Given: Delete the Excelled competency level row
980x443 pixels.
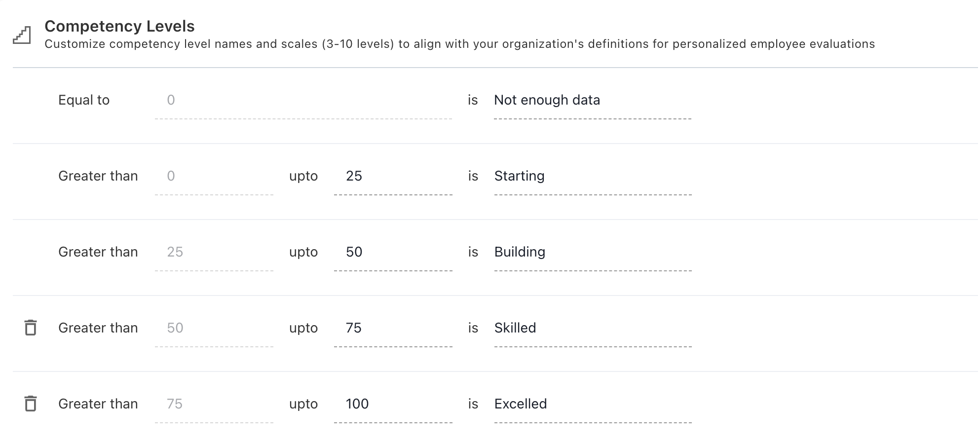Looking at the screenshot, I should tap(31, 404).
